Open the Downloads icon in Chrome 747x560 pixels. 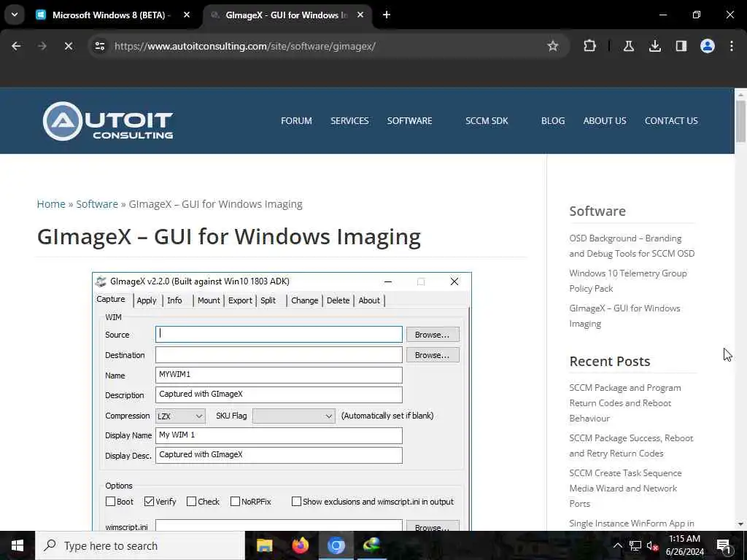click(655, 46)
